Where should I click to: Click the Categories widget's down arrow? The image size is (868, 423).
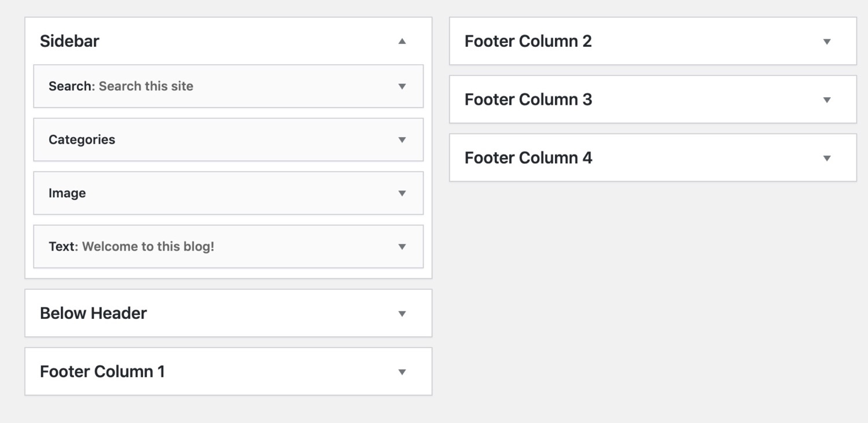402,140
